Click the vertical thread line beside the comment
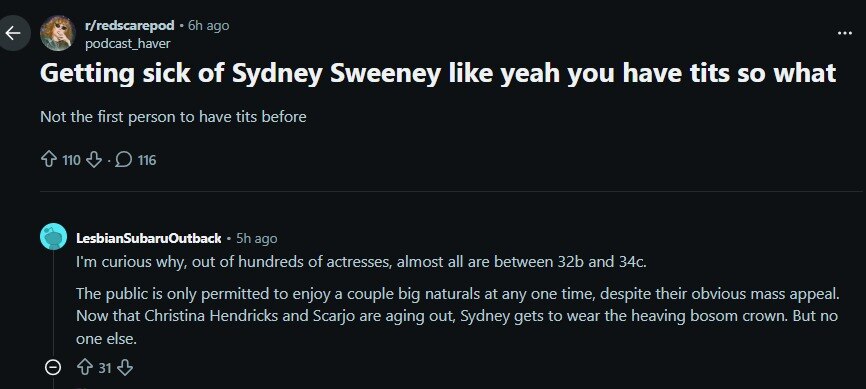Image resolution: width=866 pixels, height=389 pixels. pyautogui.click(x=53, y=304)
